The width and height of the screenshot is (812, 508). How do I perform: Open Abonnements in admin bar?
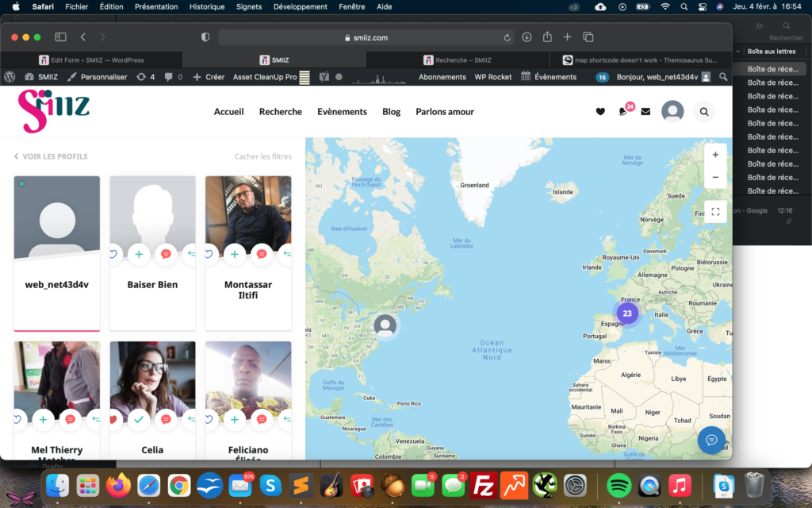point(442,77)
